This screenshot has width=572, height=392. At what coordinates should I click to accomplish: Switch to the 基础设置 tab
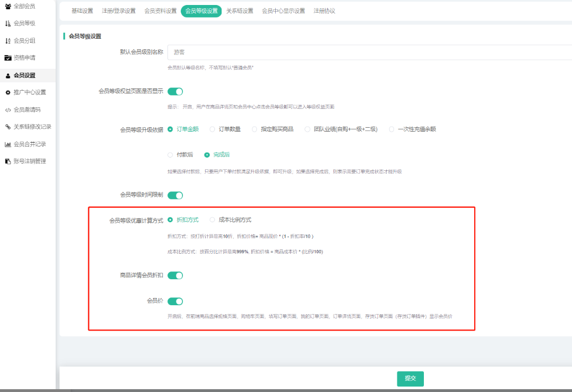point(82,11)
